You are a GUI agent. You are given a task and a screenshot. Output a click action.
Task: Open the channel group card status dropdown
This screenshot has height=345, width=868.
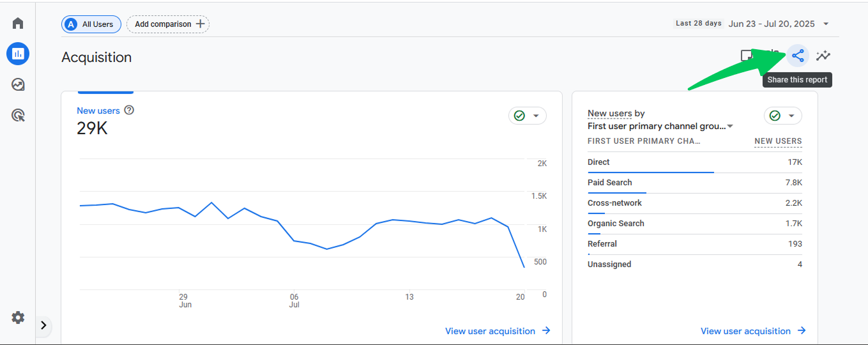click(x=783, y=116)
